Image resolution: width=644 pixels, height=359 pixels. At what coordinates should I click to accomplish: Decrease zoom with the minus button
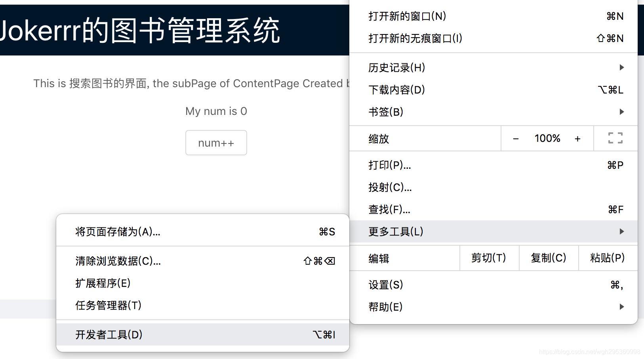click(516, 139)
